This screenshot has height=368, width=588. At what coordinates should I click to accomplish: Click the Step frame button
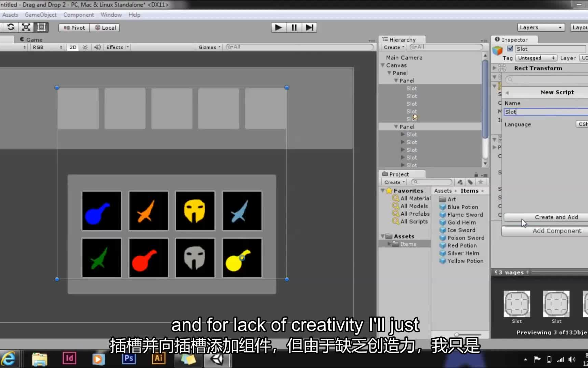[x=309, y=27]
